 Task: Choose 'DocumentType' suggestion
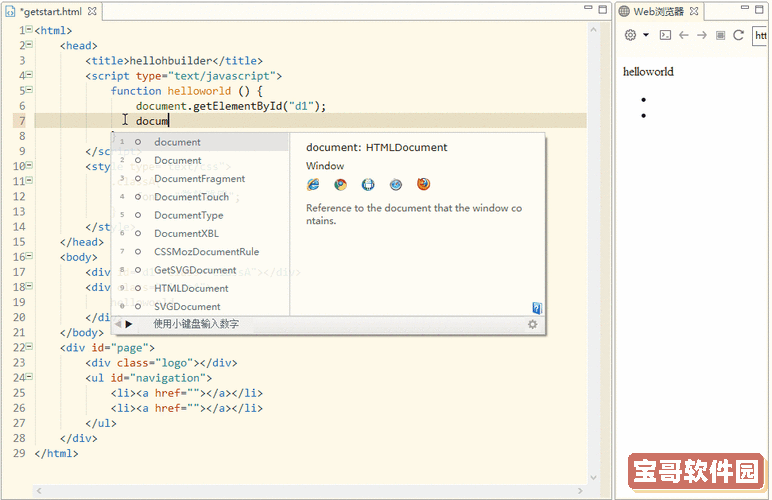[200, 215]
